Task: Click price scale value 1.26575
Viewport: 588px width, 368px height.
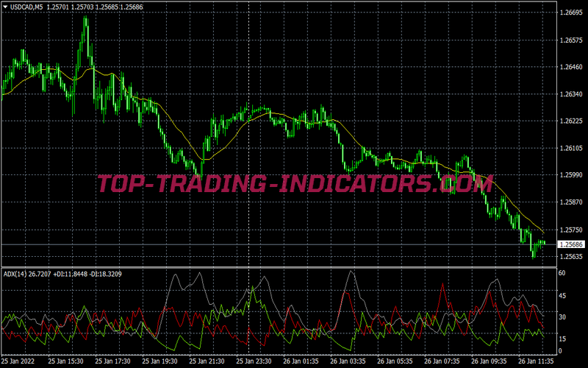Action: (571, 40)
